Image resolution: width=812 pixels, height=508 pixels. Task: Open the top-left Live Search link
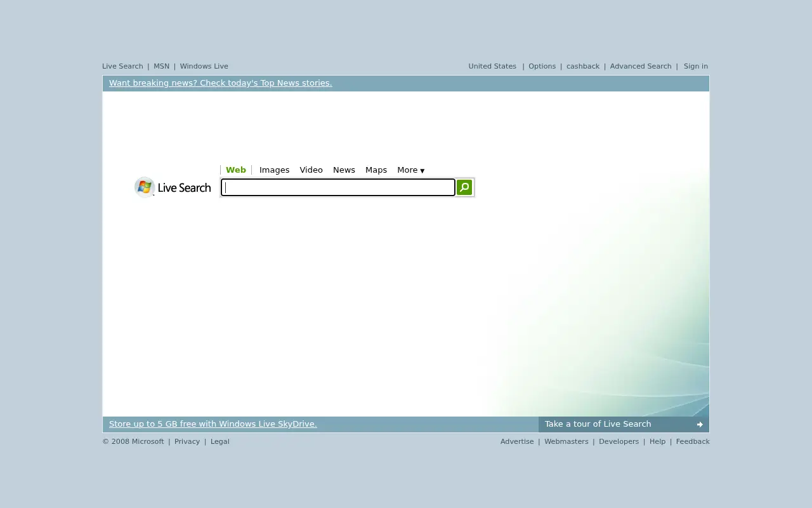pos(122,66)
